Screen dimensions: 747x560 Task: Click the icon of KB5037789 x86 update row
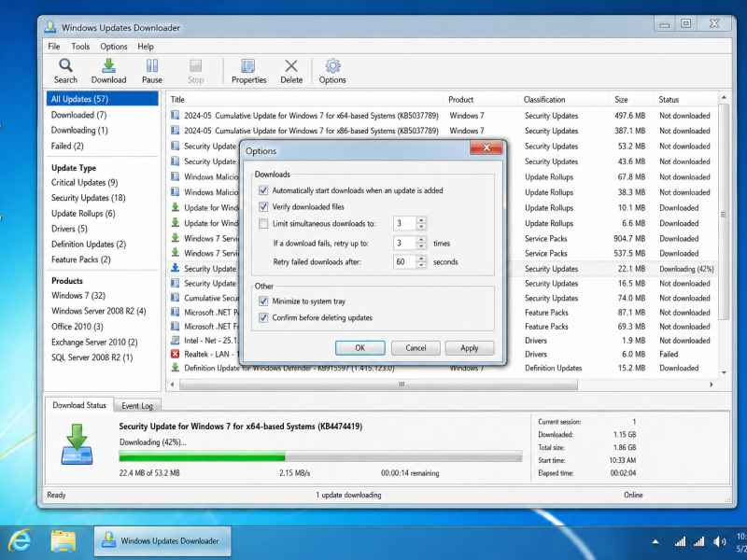pos(176,130)
